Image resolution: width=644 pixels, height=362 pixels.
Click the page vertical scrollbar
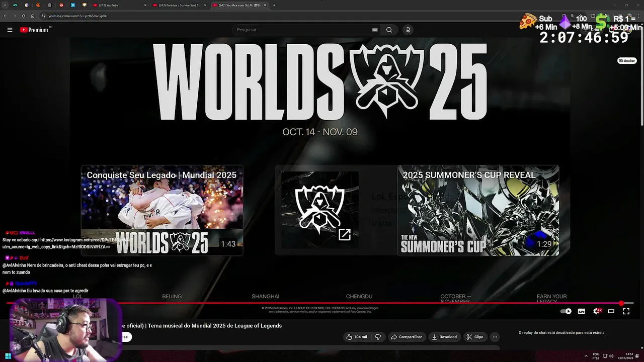(641, 75)
